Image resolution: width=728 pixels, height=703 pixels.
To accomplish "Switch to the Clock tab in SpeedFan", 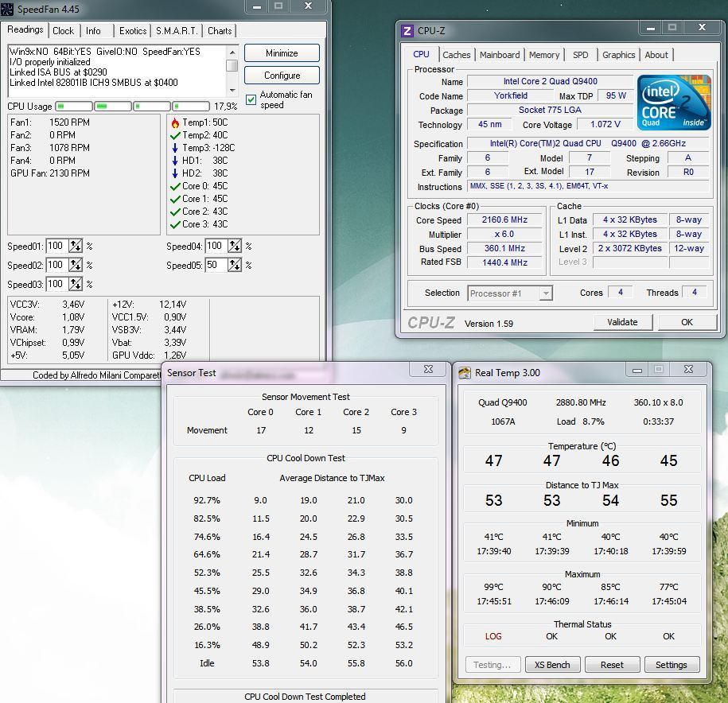I will [63, 31].
